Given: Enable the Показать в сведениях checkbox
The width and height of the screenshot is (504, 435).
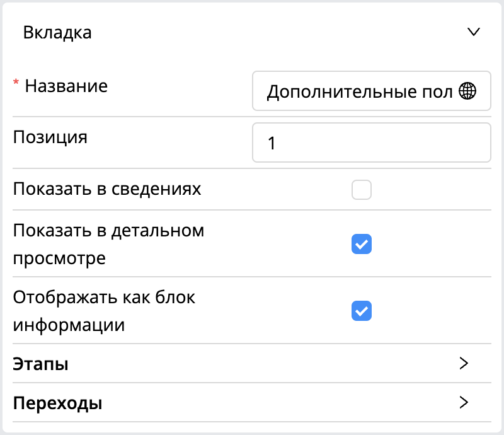Looking at the screenshot, I should click(362, 190).
